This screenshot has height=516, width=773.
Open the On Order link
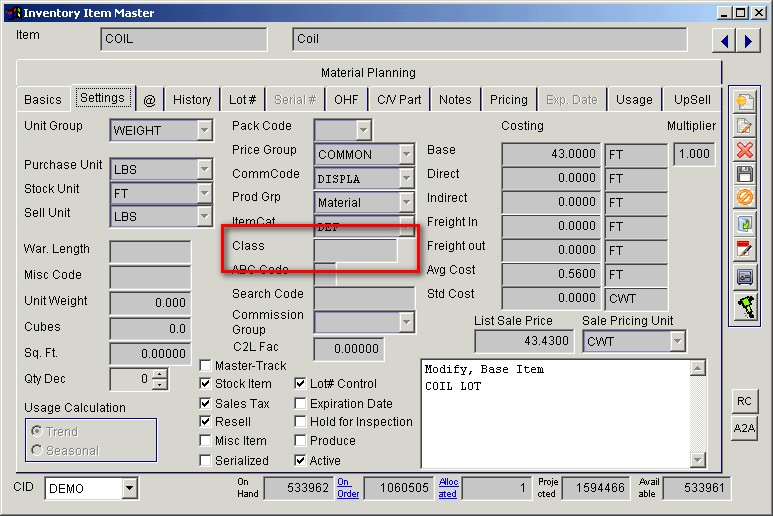[x=348, y=488]
